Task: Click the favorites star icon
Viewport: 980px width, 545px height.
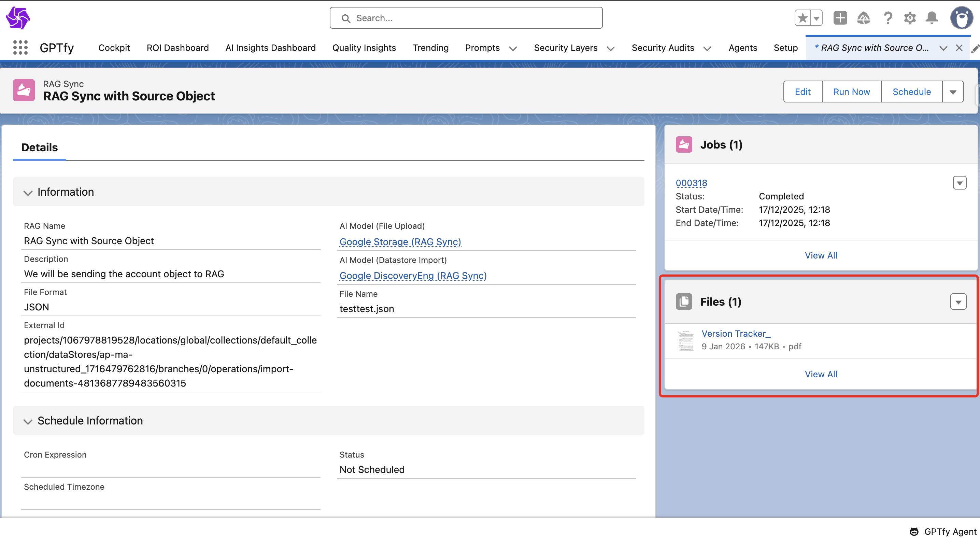Action: [803, 18]
